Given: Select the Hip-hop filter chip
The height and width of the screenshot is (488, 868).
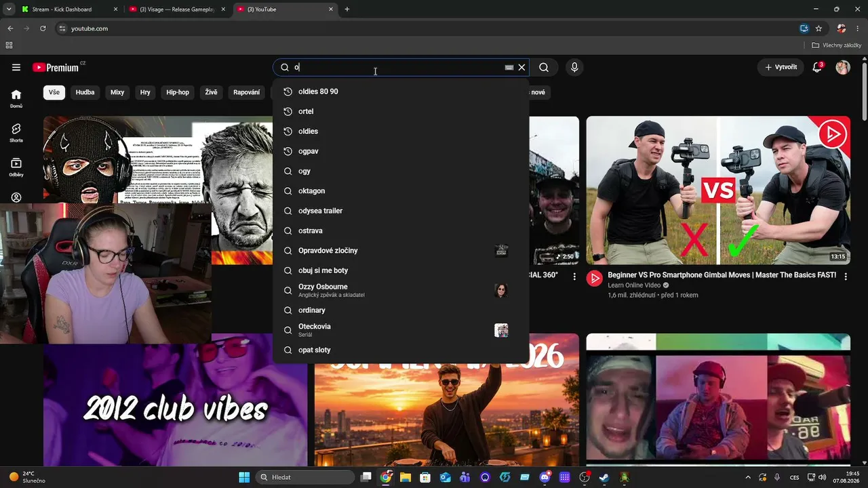Looking at the screenshot, I should [178, 92].
